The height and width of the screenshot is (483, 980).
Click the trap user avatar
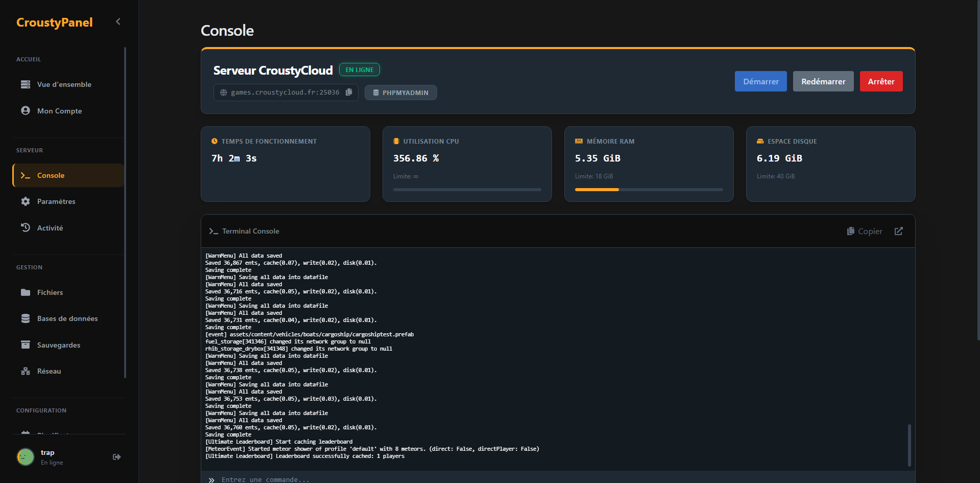(26, 457)
